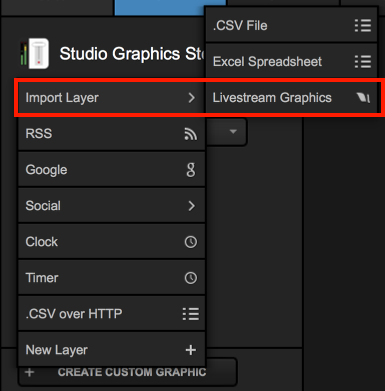This screenshot has height=391, width=385.
Task: Click the Excel Spreadsheet list icon
Action: (x=363, y=62)
